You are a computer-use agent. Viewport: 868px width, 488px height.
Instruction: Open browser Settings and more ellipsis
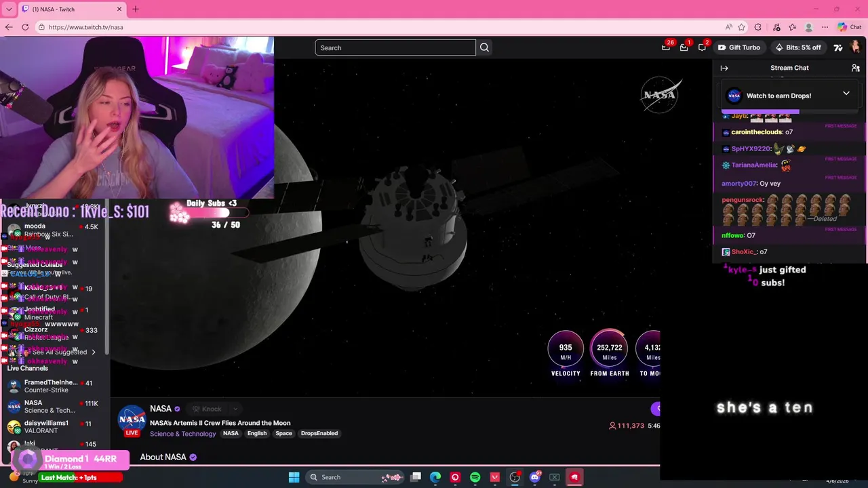coord(825,27)
